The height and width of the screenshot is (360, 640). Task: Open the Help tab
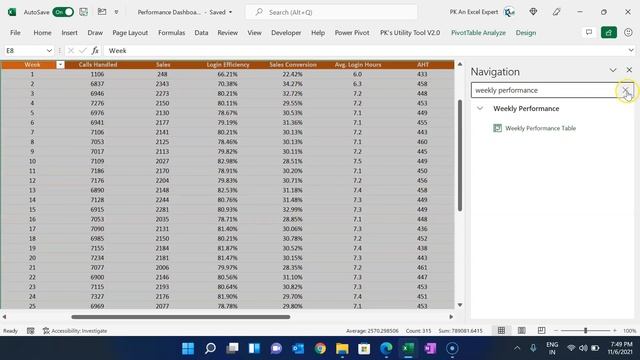(x=318, y=33)
